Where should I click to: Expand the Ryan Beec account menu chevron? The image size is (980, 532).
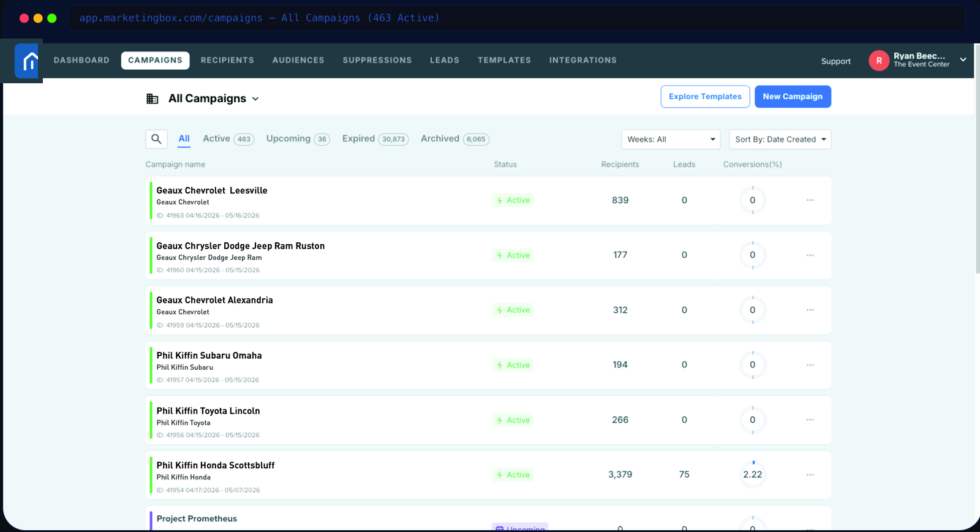coord(963,60)
